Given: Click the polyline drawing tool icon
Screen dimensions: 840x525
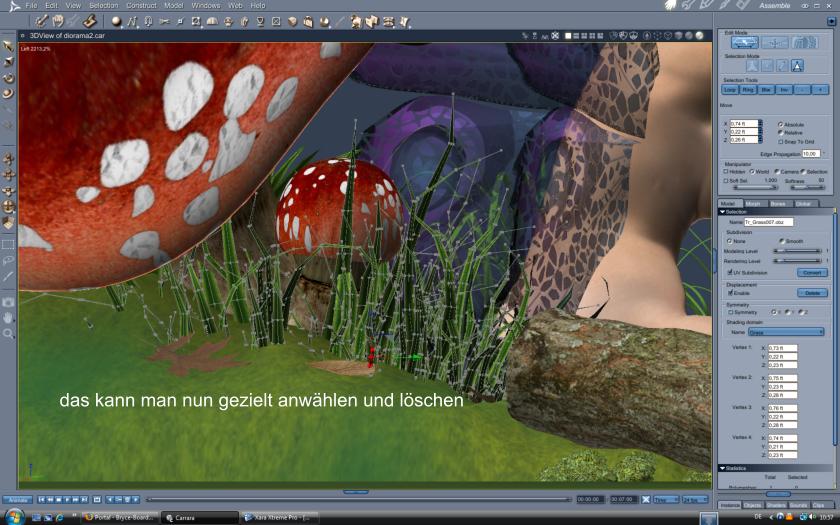Looking at the screenshot, I should (132, 21).
